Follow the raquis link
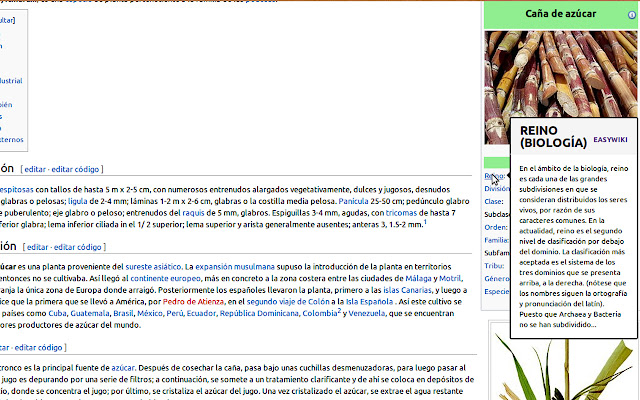Viewport: 640px width, 400px height. 193,213
